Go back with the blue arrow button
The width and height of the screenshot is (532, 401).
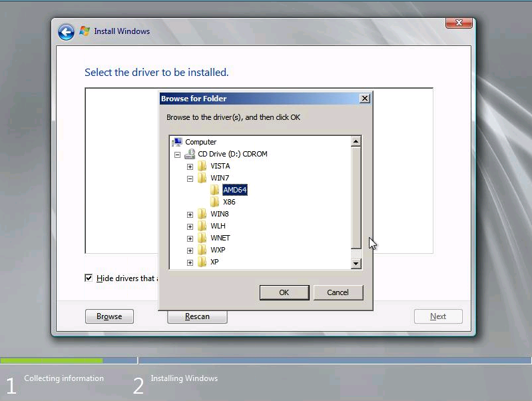66,32
